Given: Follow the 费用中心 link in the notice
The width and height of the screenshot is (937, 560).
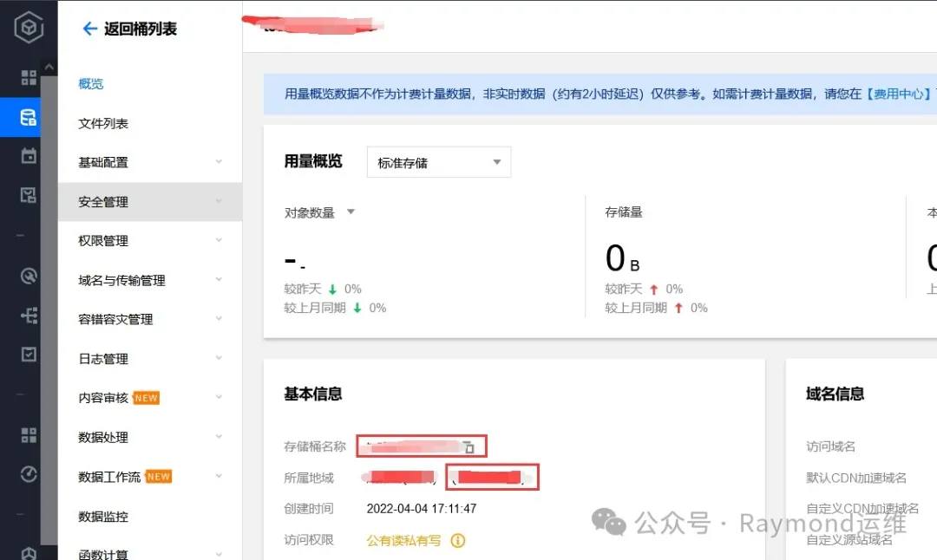Looking at the screenshot, I should [898, 94].
